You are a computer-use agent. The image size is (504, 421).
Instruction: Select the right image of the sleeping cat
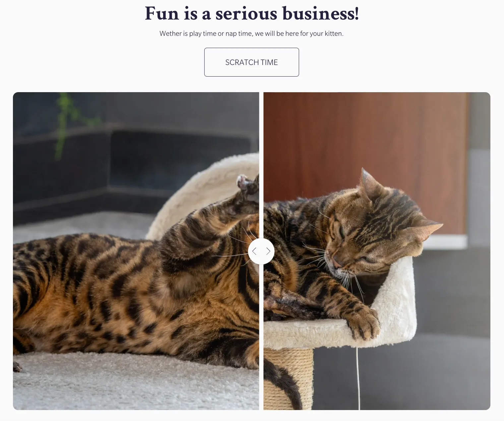click(x=377, y=251)
